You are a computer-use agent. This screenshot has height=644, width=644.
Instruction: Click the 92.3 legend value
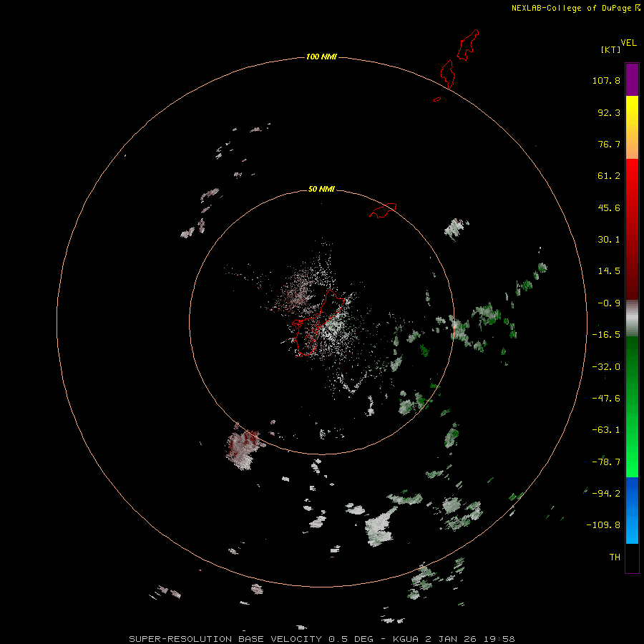click(609, 112)
